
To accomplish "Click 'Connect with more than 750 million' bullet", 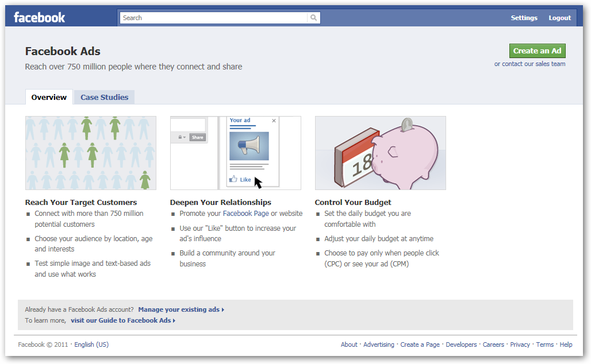I will click(x=89, y=219).
